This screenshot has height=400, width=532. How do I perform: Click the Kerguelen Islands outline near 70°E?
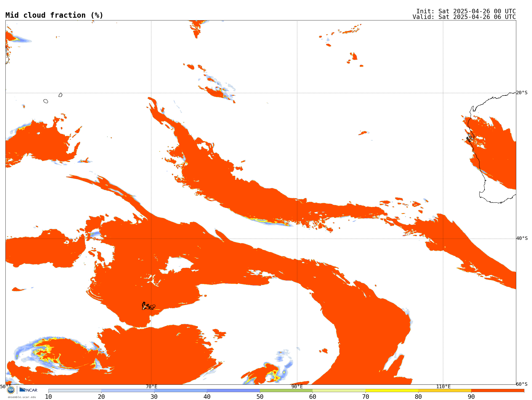(149, 306)
